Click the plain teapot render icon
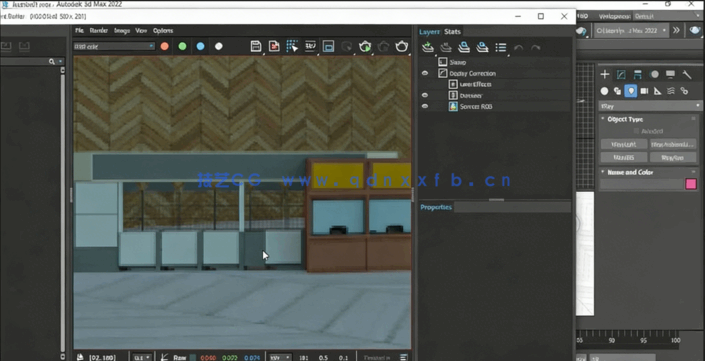The height and width of the screenshot is (361, 705). (x=402, y=46)
